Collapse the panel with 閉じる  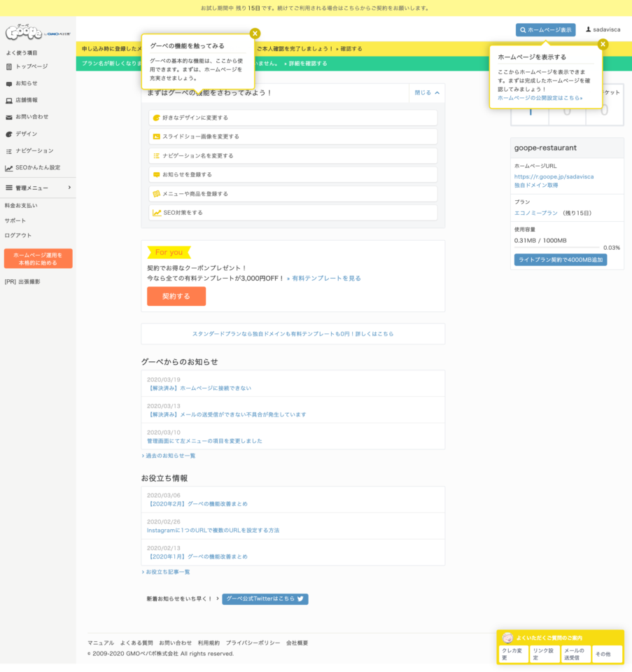pos(427,92)
